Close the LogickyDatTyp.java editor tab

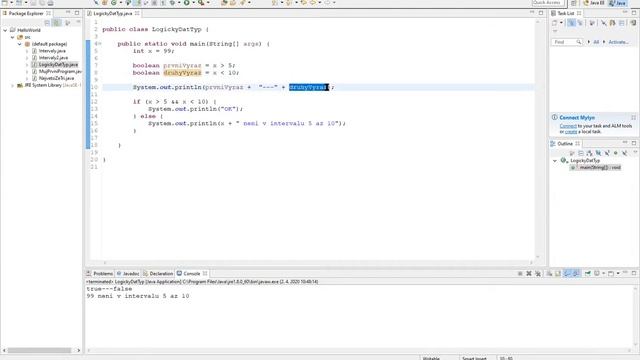(137, 13)
